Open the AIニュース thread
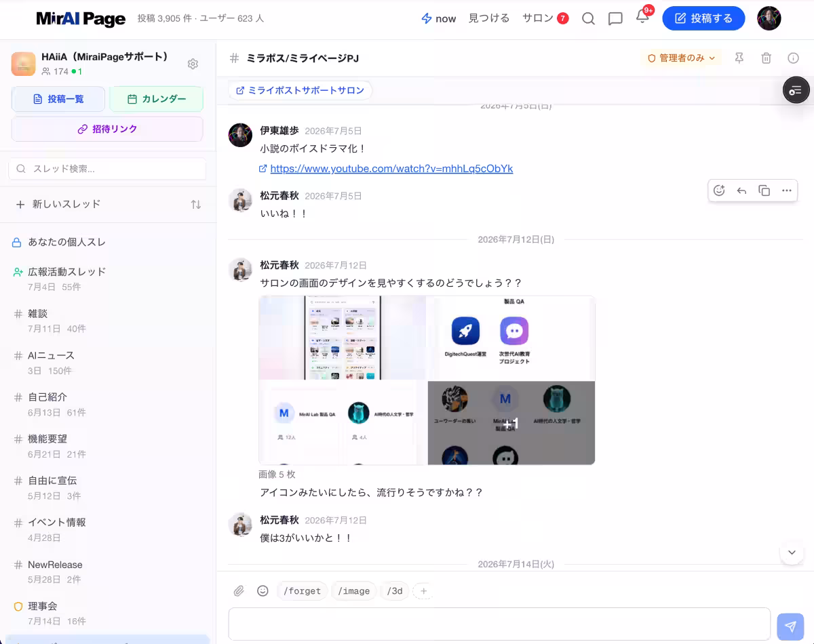 click(x=109, y=363)
